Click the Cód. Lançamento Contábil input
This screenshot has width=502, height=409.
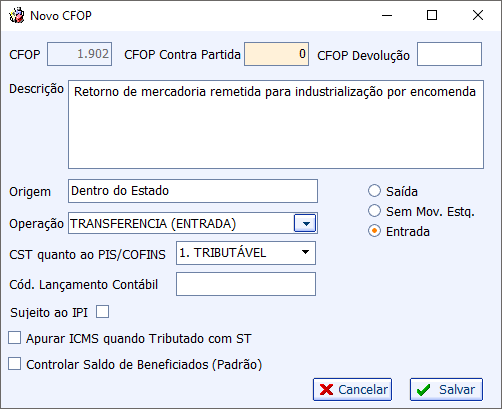click(x=246, y=284)
